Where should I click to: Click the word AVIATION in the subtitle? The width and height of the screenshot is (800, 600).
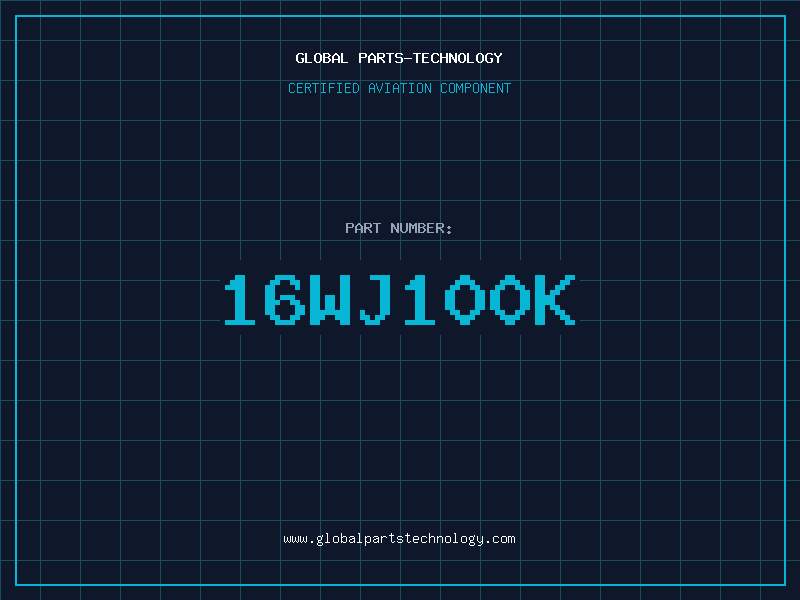click(x=399, y=88)
